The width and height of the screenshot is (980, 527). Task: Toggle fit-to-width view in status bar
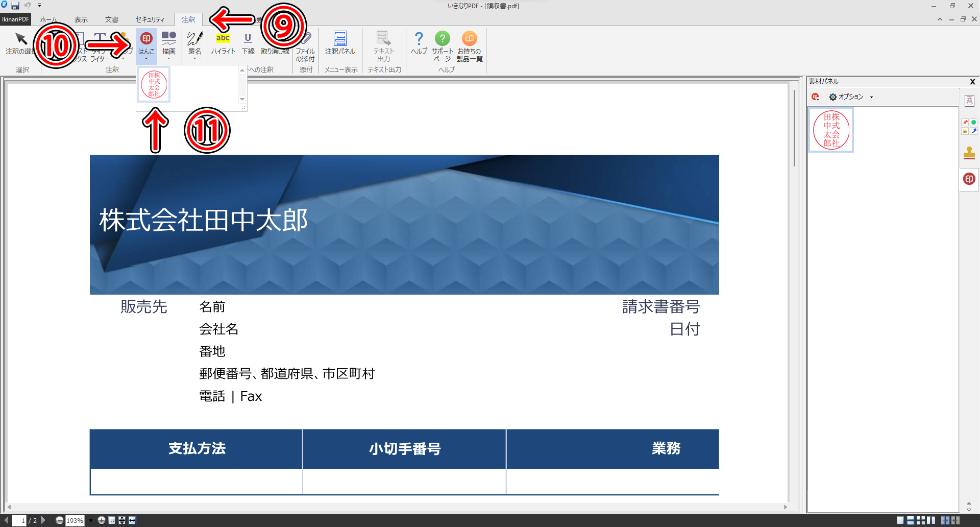(132, 520)
